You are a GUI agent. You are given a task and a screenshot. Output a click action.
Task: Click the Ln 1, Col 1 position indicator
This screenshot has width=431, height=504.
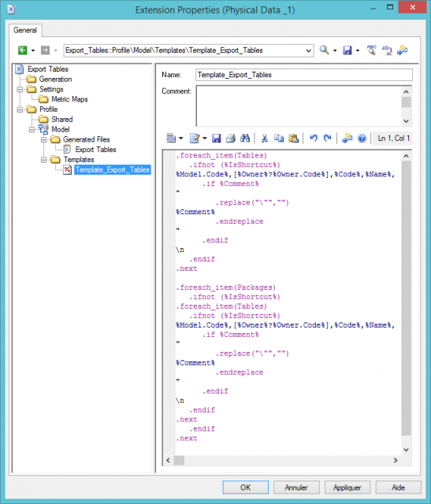(393, 139)
